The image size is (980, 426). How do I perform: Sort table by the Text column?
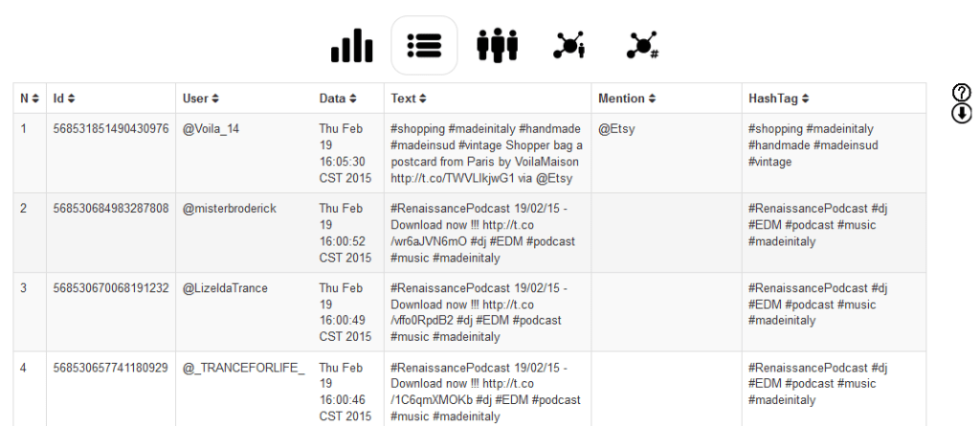pos(409,99)
